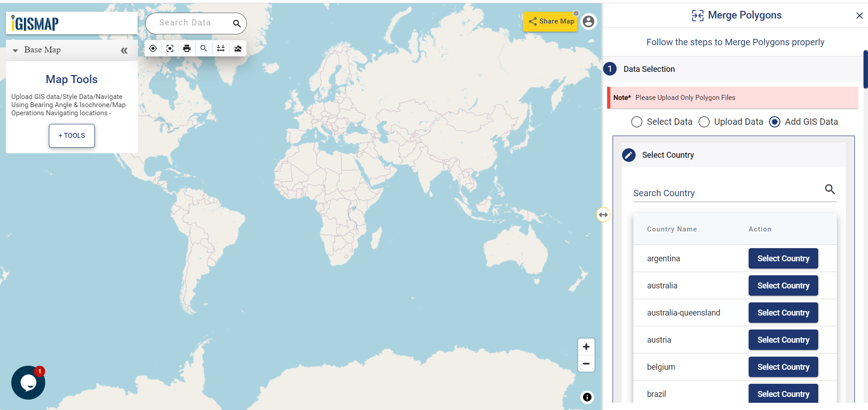
Task: Click the pencil icon beside Select Country
Action: (629, 155)
